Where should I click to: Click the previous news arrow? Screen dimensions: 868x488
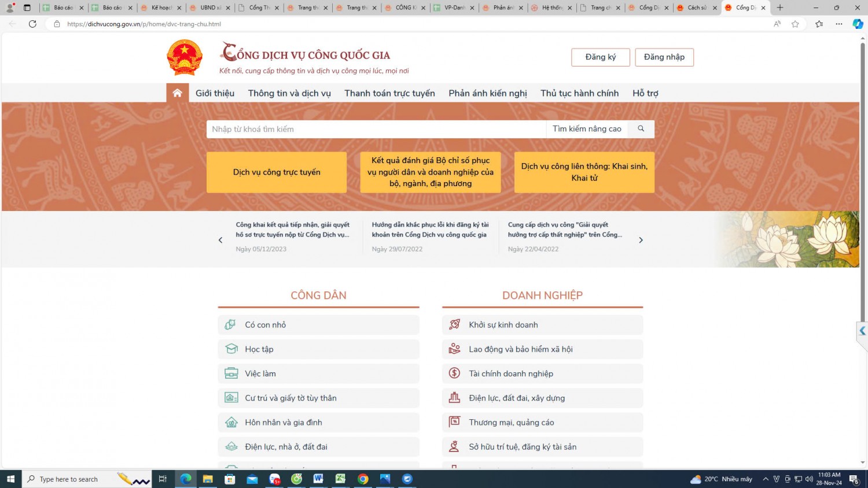pyautogui.click(x=220, y=240)
